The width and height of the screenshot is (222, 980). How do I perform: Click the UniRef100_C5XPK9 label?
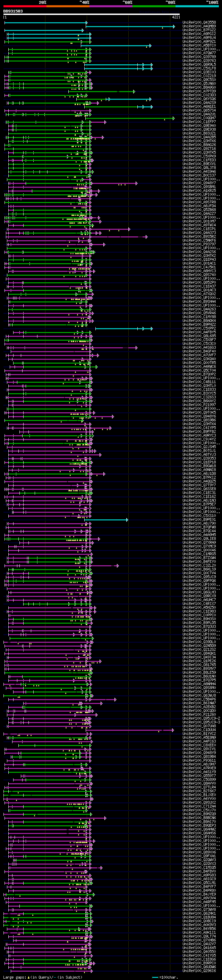(x=199, y=156)
